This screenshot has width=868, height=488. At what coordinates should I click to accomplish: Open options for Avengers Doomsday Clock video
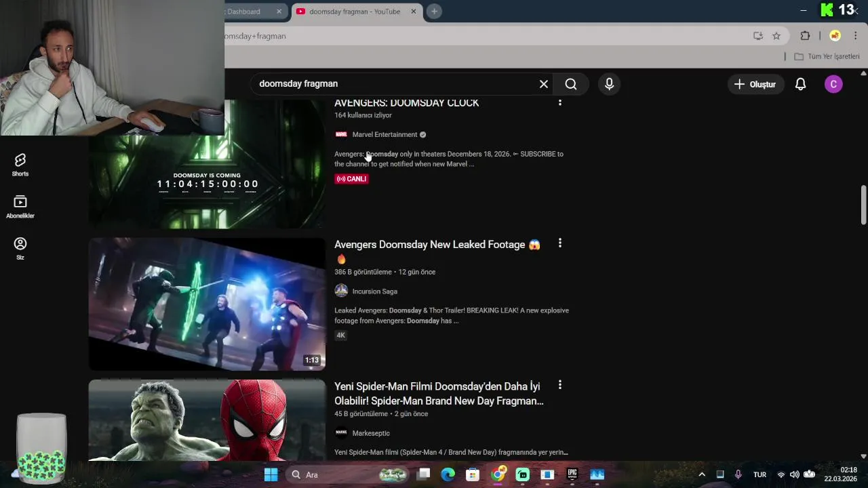[x=559, y=102]
